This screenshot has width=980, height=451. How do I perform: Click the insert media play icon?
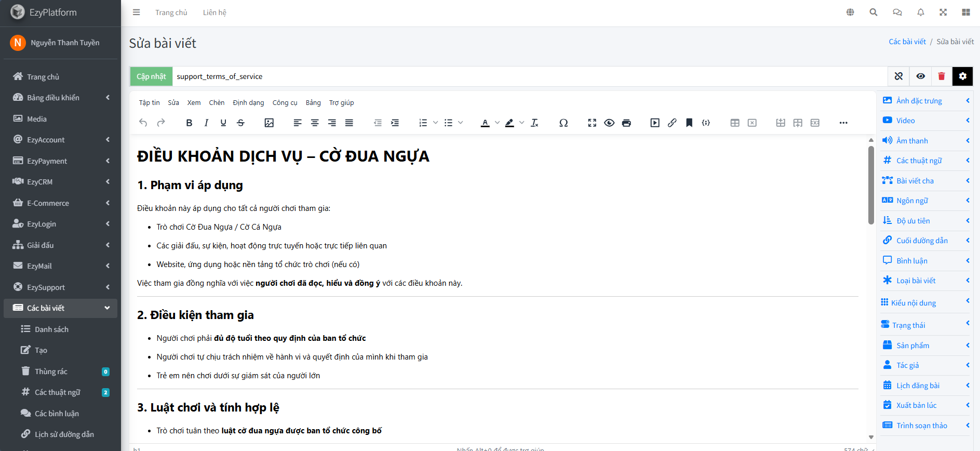point(655,123)
